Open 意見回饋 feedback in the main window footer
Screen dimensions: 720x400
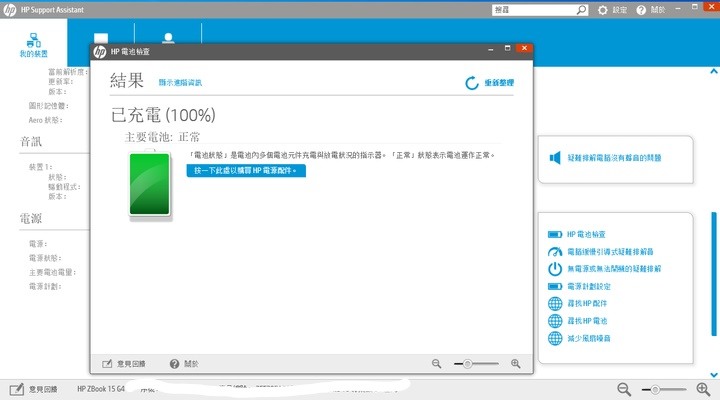point(33,389)
